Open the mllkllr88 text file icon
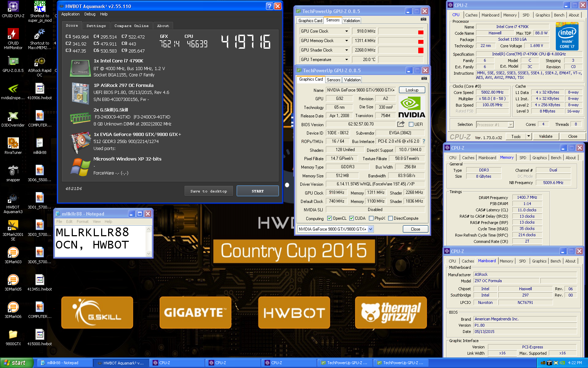 (x=40, y=146)
